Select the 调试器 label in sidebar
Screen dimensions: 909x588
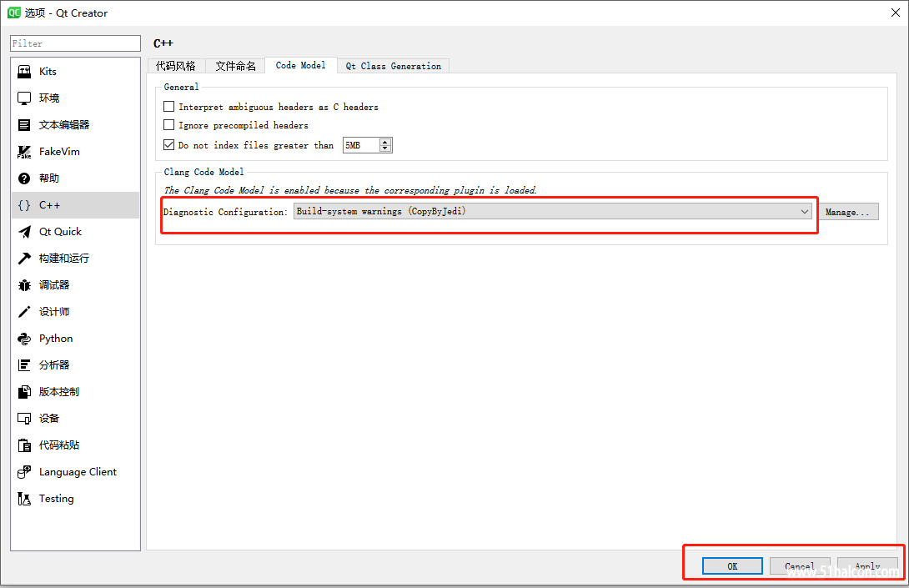54,284
